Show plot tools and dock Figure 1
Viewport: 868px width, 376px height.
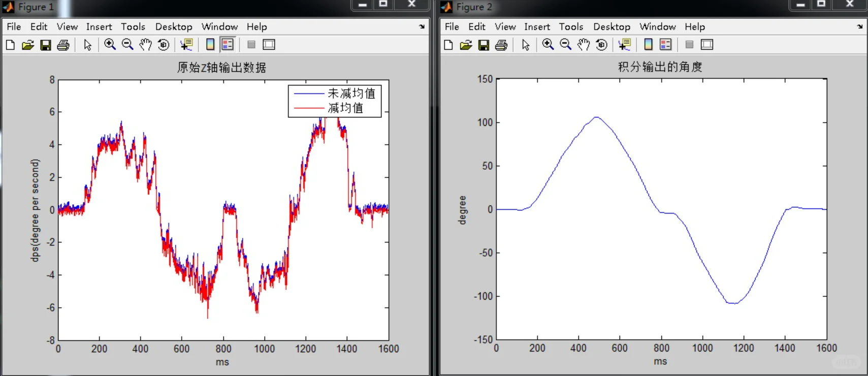269,45
